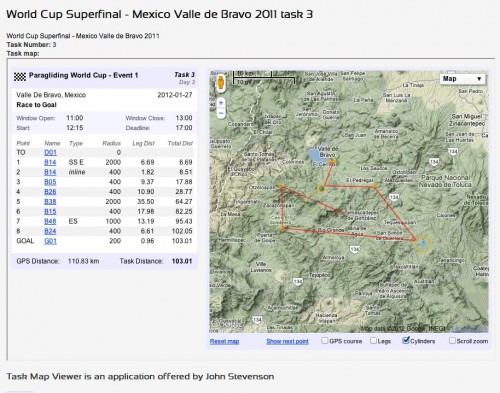The width and height of the screenshot is (500, 393).
Task: Select the Window Close time 13:00
Action: tap(184, 118)
